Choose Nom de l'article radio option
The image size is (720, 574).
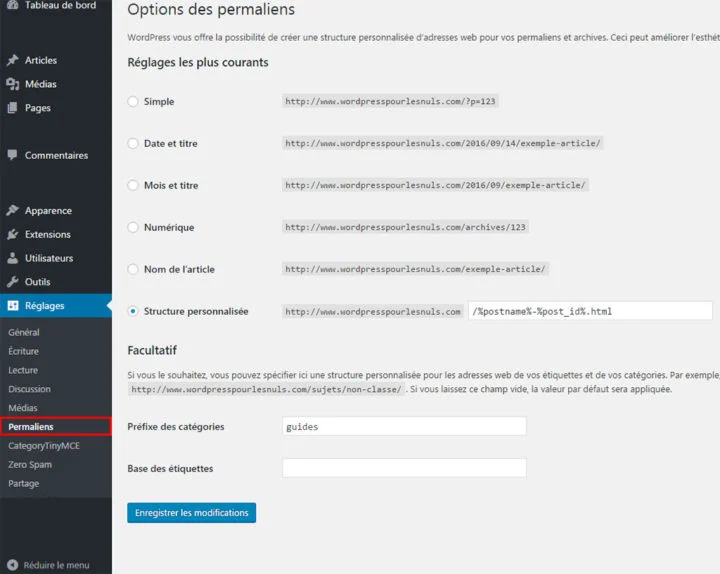coord(133,269)
